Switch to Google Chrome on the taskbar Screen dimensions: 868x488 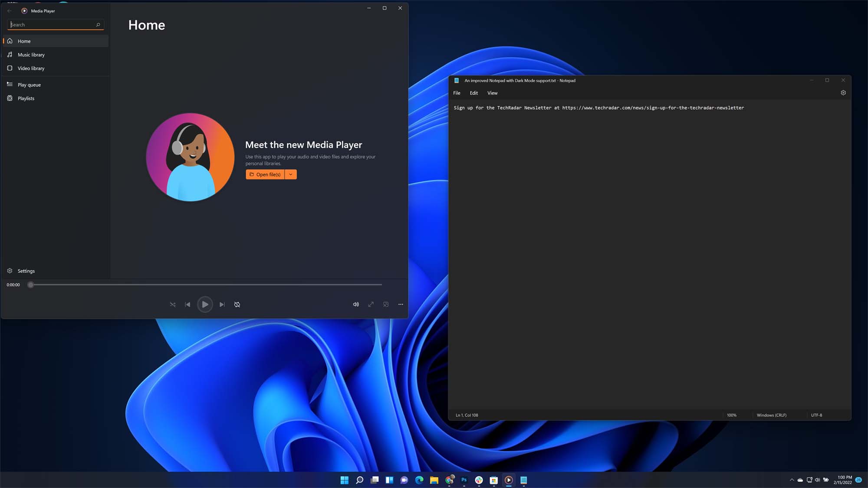[x=449, y=480]
